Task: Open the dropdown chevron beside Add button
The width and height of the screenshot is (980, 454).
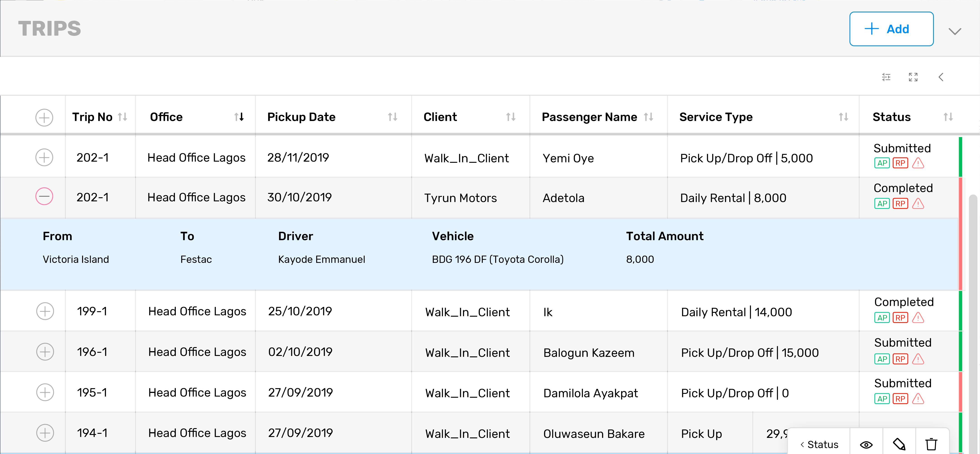Action: pyautogui.click(x=955, y=31)
